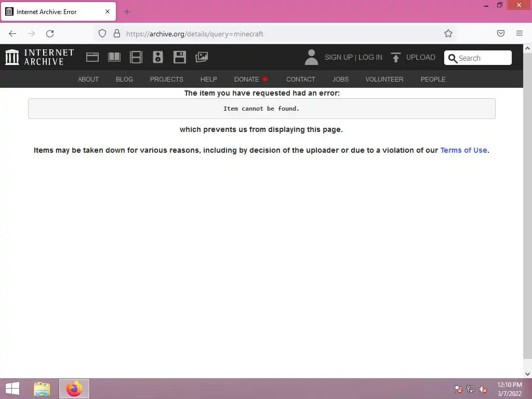Open a new browser tab
This screenshot has width=532, height=399.
tap(127, 12)
